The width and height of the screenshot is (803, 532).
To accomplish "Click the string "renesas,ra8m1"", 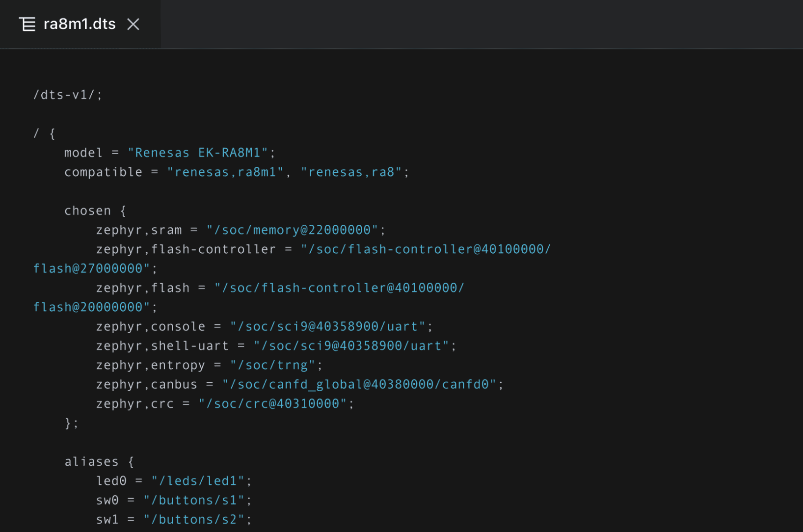I will (225, 172).
